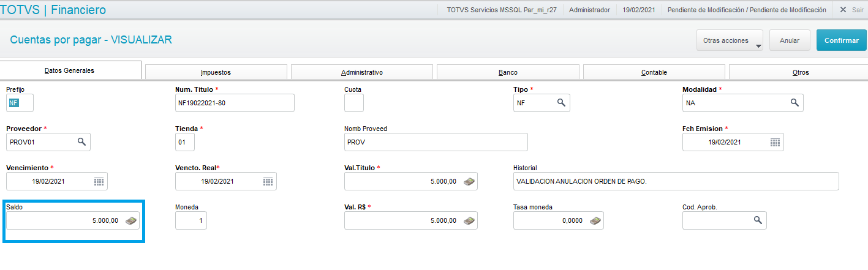Click the Proveedor field text PROV01
The width and height of the screenshot is (868, 270).
(23, 143)
